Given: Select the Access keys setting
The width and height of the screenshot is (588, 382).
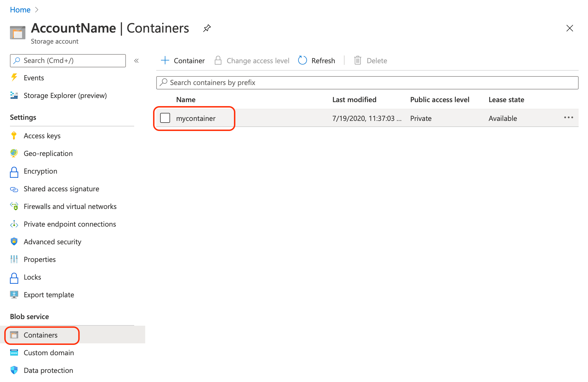Looking at the screenshot, I should click(x=42, y=136).
